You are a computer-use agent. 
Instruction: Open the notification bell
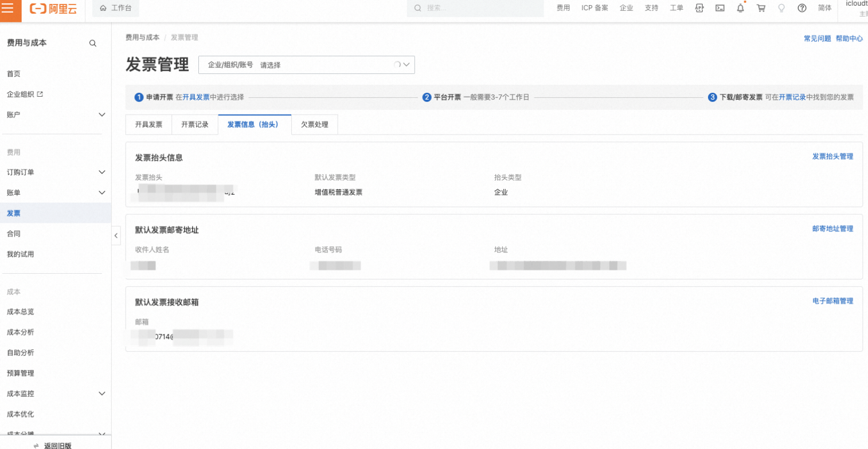point(741,8)
